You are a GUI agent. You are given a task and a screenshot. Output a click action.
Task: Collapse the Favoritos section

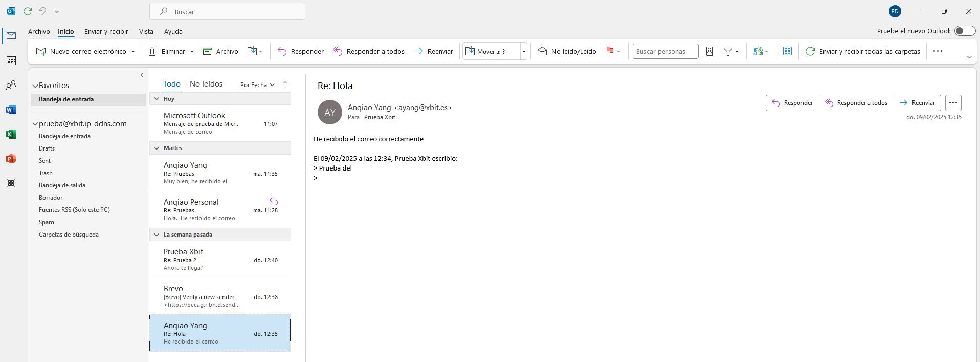35,86
